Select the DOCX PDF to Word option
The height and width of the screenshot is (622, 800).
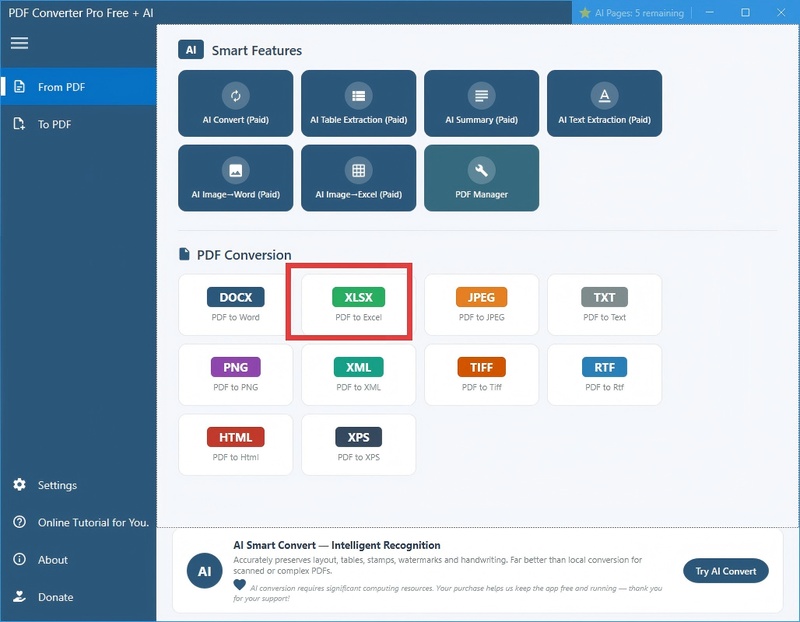tap(236, 305)
